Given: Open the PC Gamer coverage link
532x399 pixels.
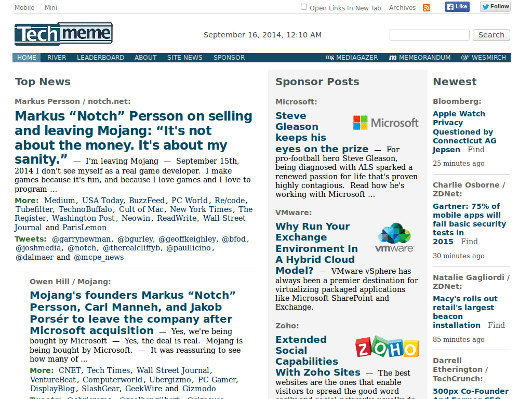Looking at the screenshot, I should click(217, 380).
